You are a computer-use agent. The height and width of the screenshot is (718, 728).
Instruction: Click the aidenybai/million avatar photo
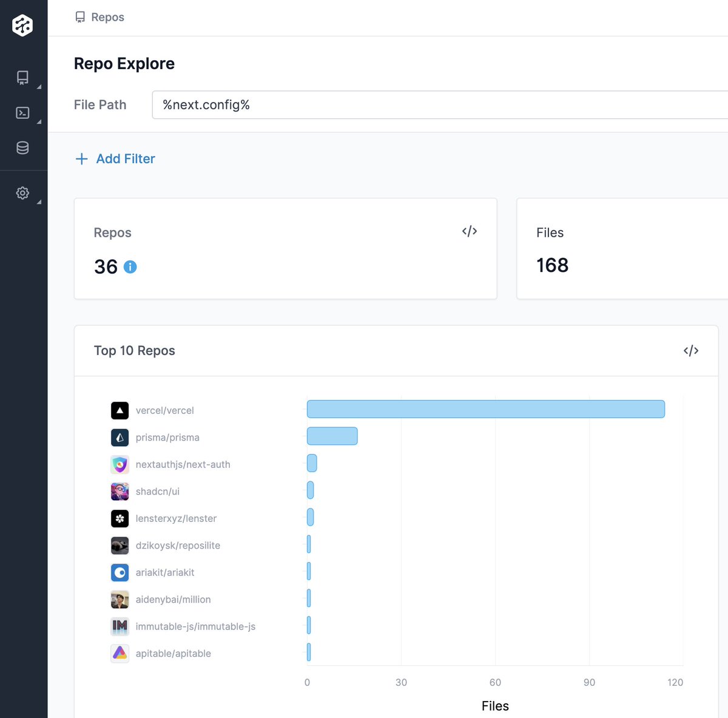click(120, 599)
